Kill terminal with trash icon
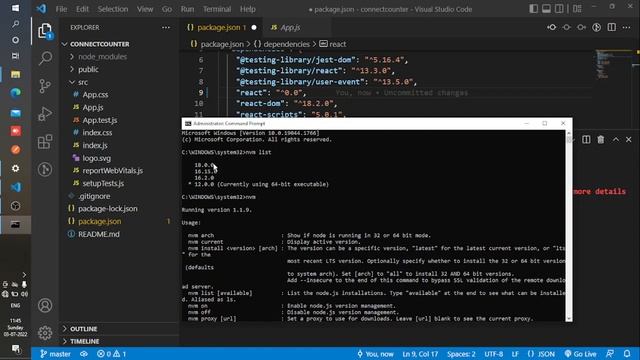The width and height of the screenshot is (640, 360). pyautogui.click(x=601, y=140)
